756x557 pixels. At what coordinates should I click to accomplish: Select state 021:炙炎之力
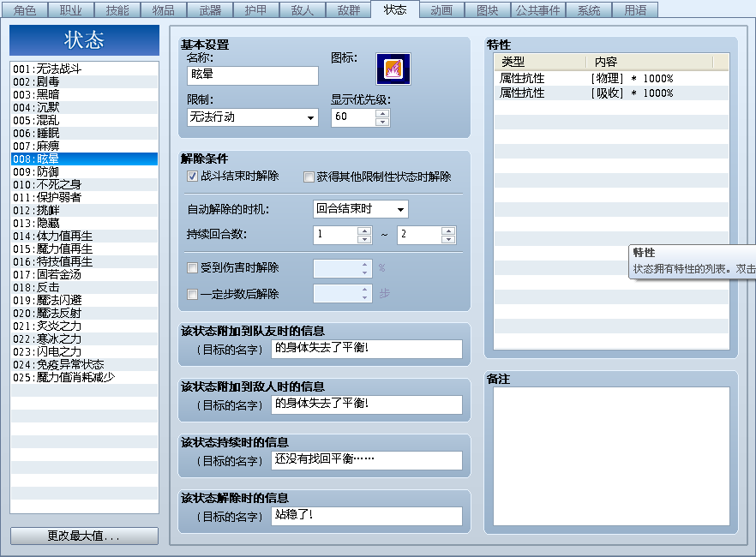coord(84,326)
